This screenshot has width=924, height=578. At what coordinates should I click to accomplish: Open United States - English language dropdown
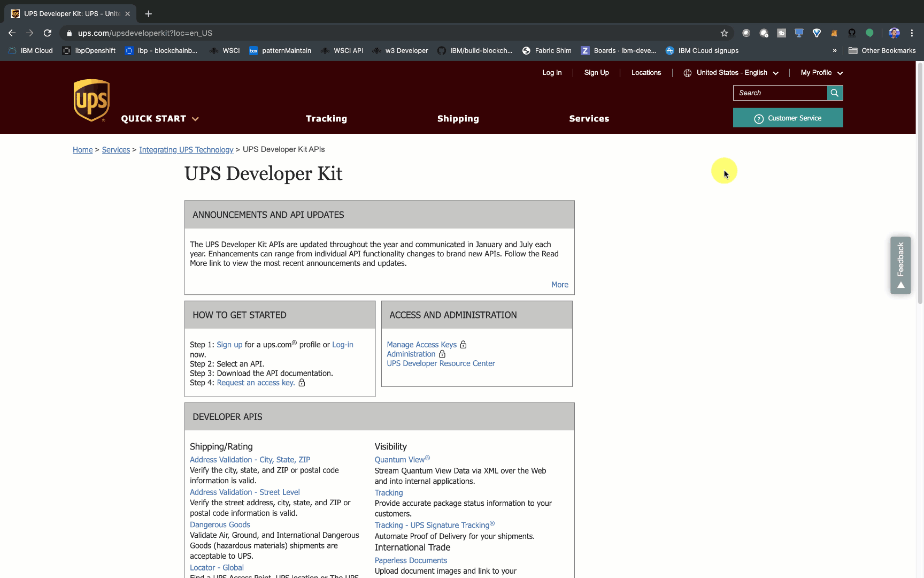click(731, 73)
